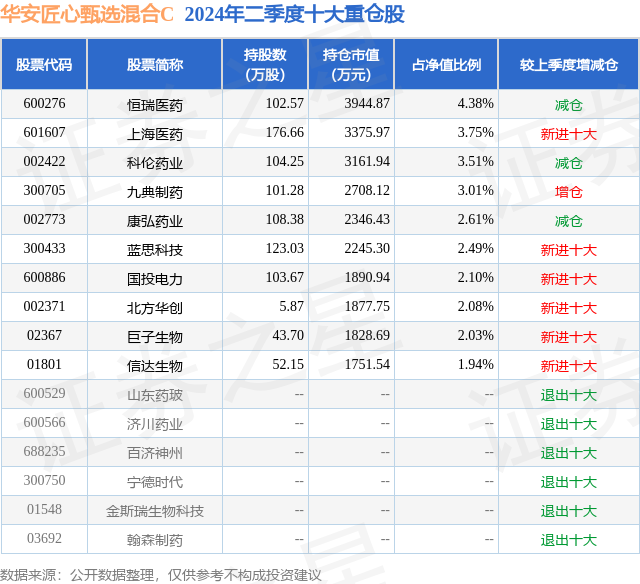Image resolution: width=640 pixels, height=584 pixels.
Task: Click the 2.10% ratio cell
Action: click(476, 278)
